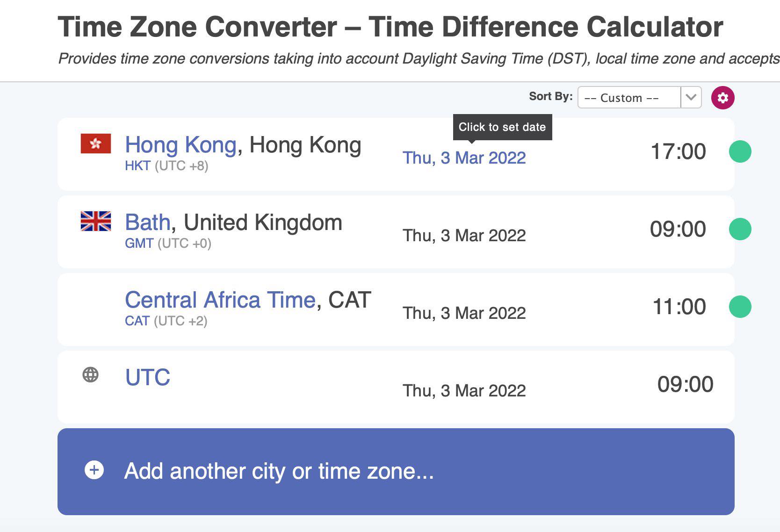Click the GMT time zone abbreviation

(x=139, y=244)
